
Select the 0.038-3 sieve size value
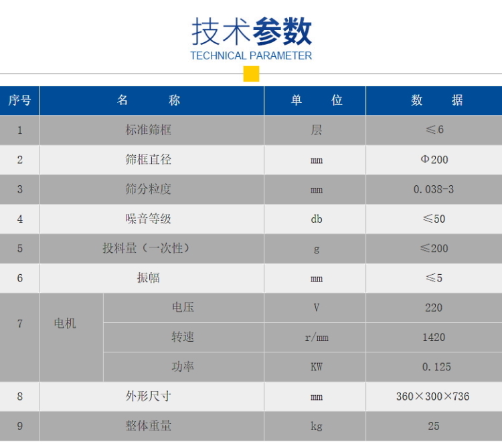click(434, 189)
